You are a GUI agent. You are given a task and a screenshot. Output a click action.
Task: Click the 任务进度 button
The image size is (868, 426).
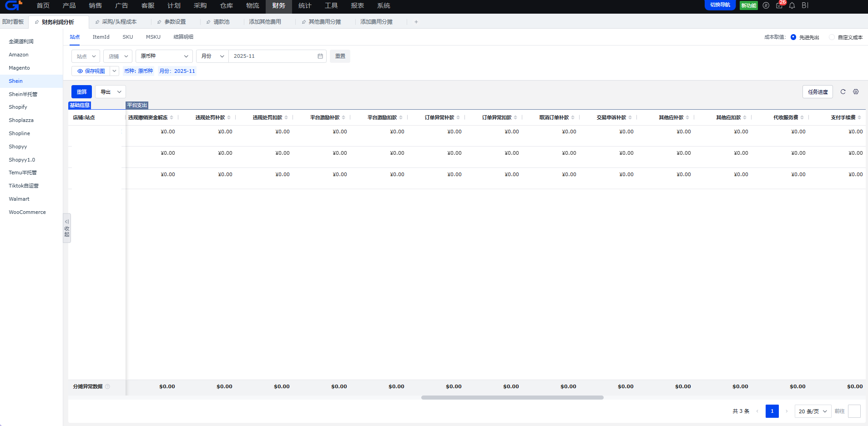[818, 92]
